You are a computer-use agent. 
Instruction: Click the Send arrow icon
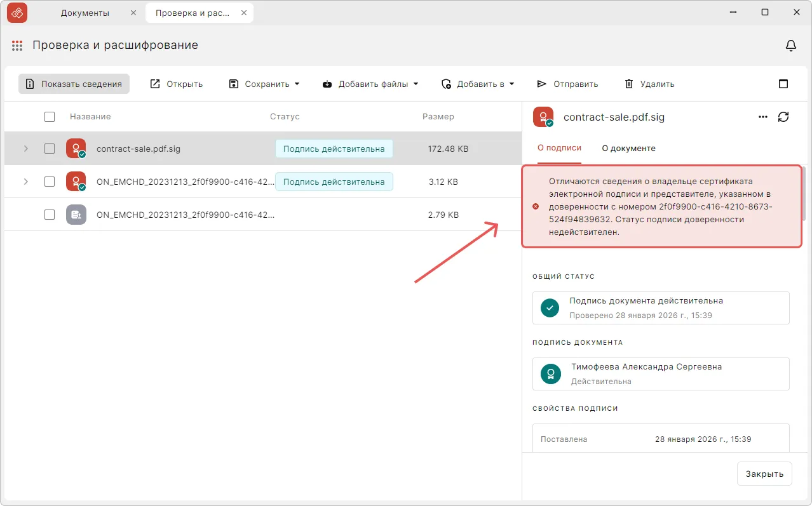point(541,84)
